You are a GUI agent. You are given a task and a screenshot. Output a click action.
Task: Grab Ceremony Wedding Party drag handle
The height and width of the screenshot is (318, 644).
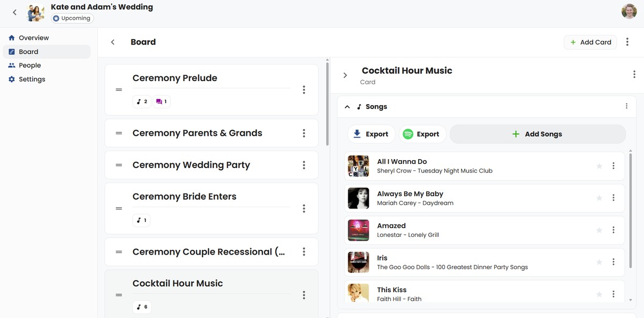[x=119, y=165]
